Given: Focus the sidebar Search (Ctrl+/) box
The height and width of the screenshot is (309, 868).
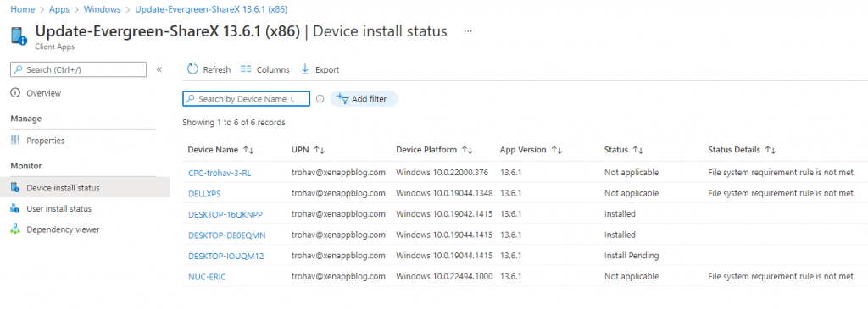Looking at the screenshot, I should (x=78, y=69).
